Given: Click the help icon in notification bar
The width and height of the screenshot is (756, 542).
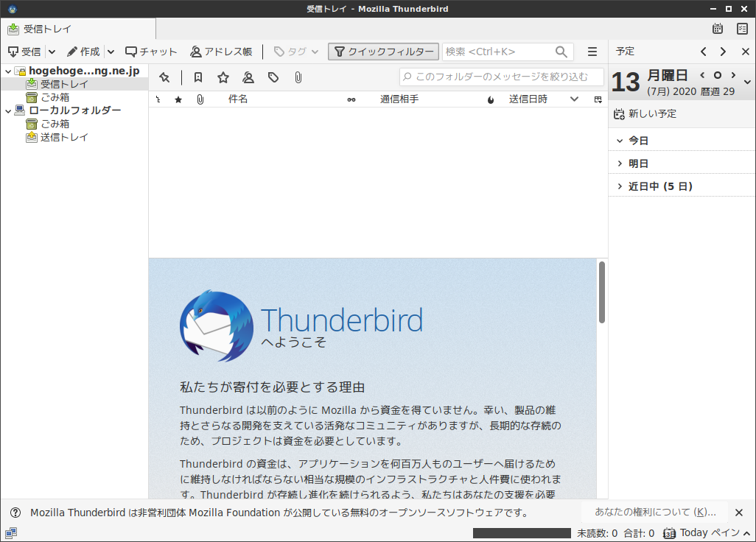Looking at the screenshot, I should click(15, 513).
